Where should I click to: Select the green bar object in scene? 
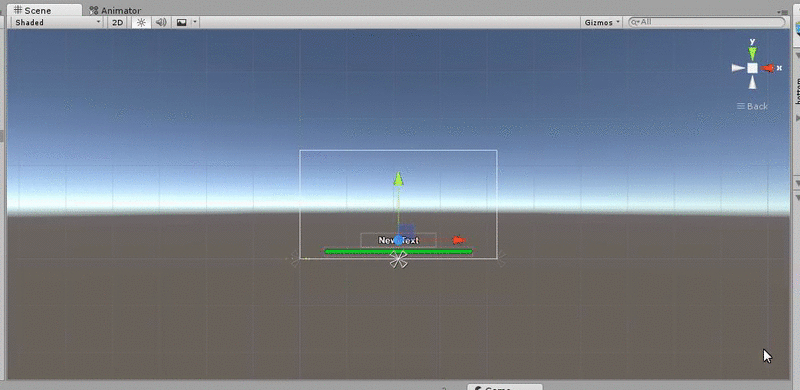(x=398, y=251)
